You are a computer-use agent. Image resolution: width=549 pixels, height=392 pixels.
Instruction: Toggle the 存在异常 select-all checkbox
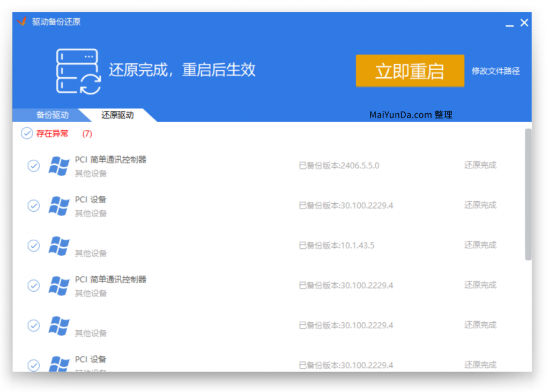tap(27, 134)
